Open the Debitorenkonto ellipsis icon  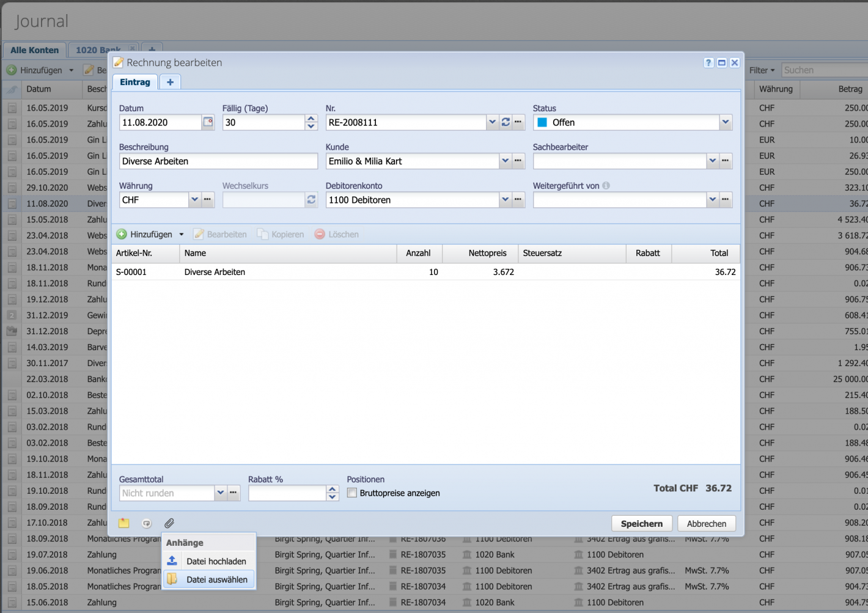(x=518, y=199)
